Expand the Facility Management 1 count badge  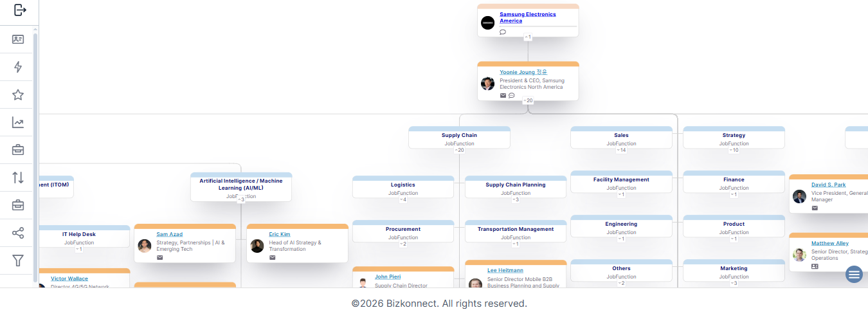(x=621, y=194)
